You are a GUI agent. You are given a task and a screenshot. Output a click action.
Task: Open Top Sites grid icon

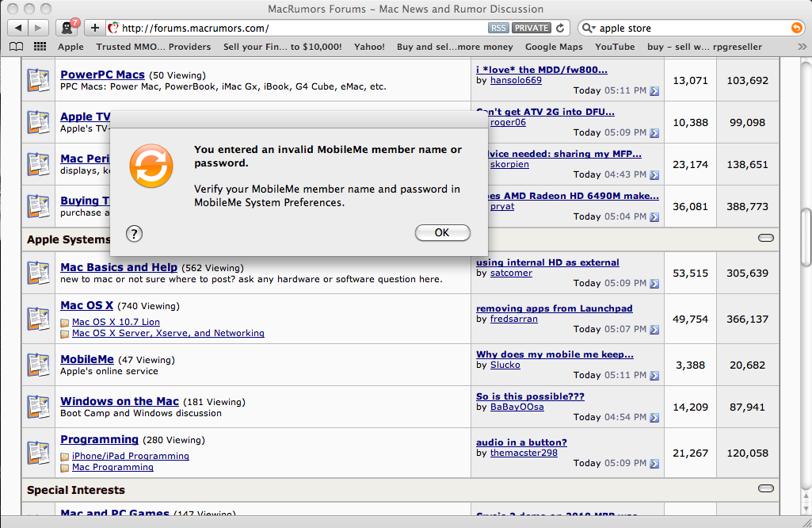point(40,47)
